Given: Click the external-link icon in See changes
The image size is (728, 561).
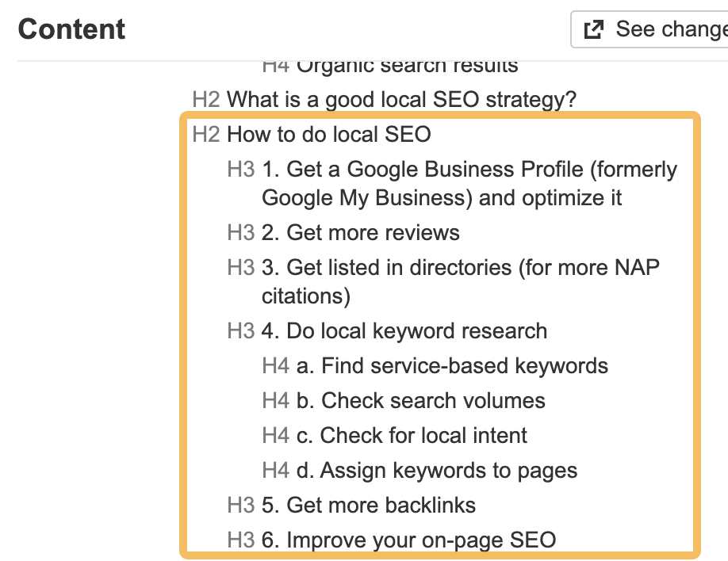Looking at the screenshot, I should point(593,30).
